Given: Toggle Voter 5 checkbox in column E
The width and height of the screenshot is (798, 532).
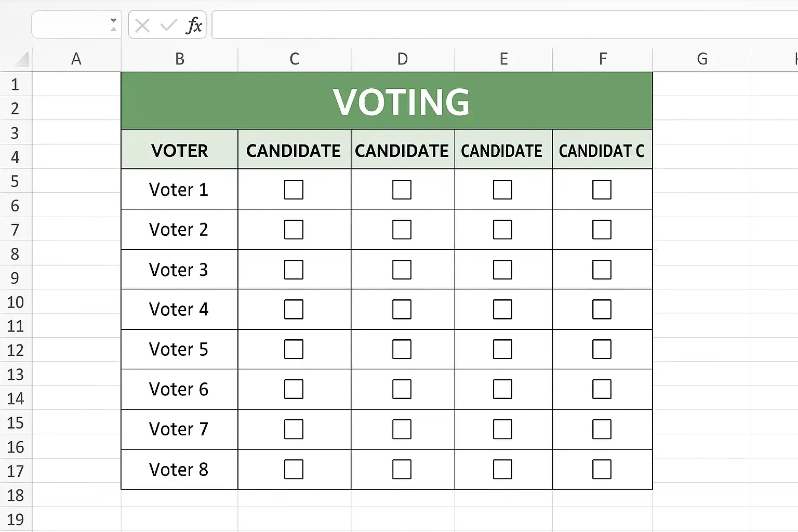Looking at the screenshot, I should [502, 349].
